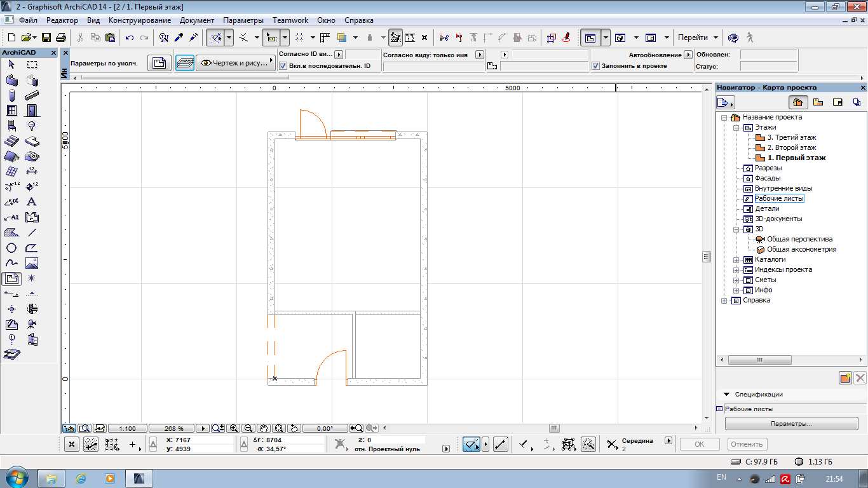The width and height of the screenshot is (868, 488).
Task: Toggle the 'Чертеж и рису...' layer visibility button
Action: click(234, 63)
